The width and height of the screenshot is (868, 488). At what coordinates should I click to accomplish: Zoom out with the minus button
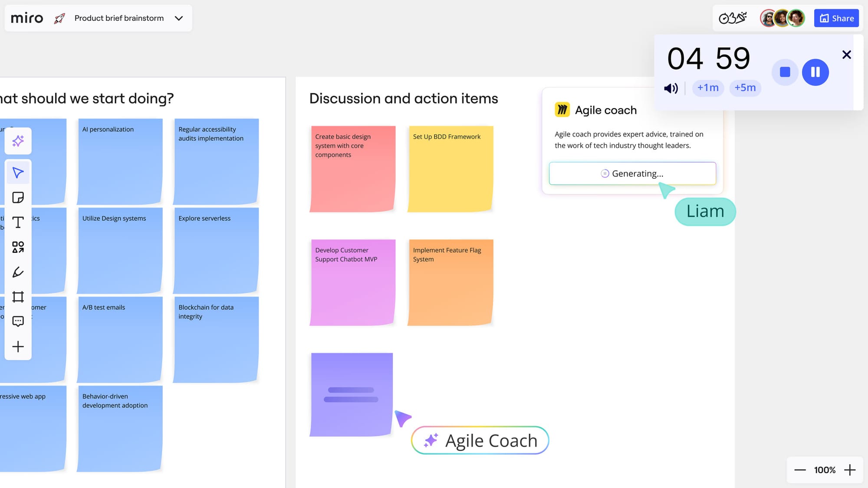[x=800, y=470]
